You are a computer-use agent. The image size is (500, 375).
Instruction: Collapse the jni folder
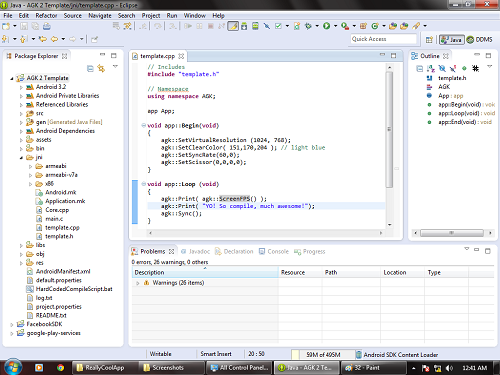[21, 158]
